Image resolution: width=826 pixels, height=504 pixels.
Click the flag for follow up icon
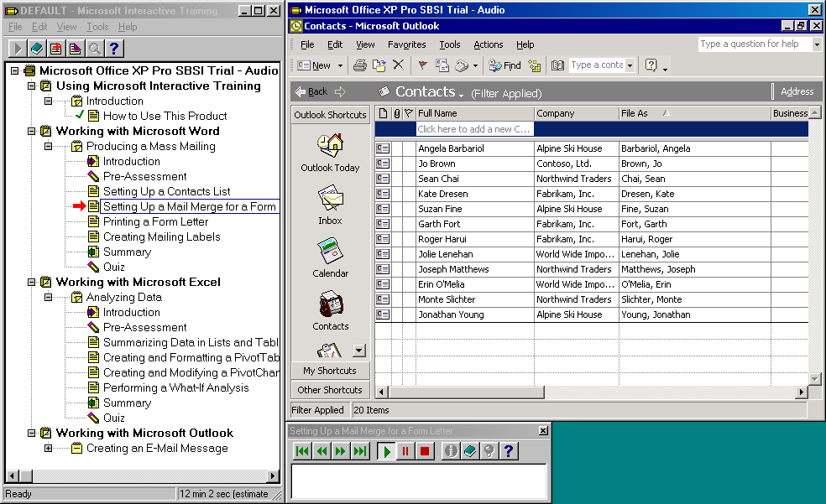point(422,65)
